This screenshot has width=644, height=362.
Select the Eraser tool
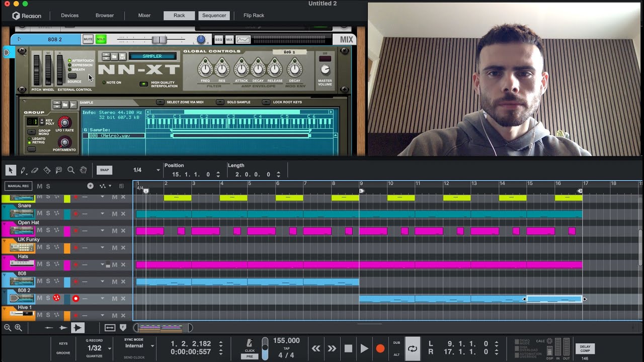[35, 170]
